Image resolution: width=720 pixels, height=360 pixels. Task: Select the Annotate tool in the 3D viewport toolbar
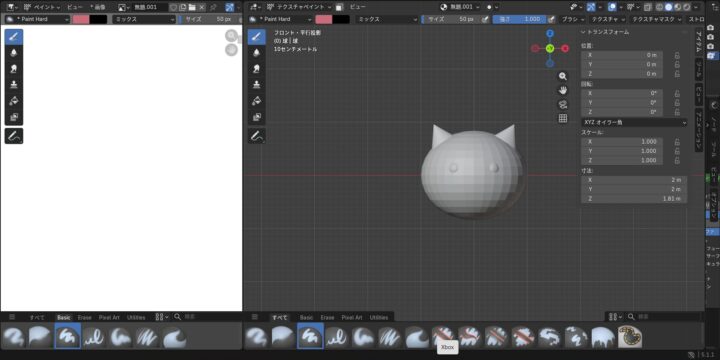point(257,136)
